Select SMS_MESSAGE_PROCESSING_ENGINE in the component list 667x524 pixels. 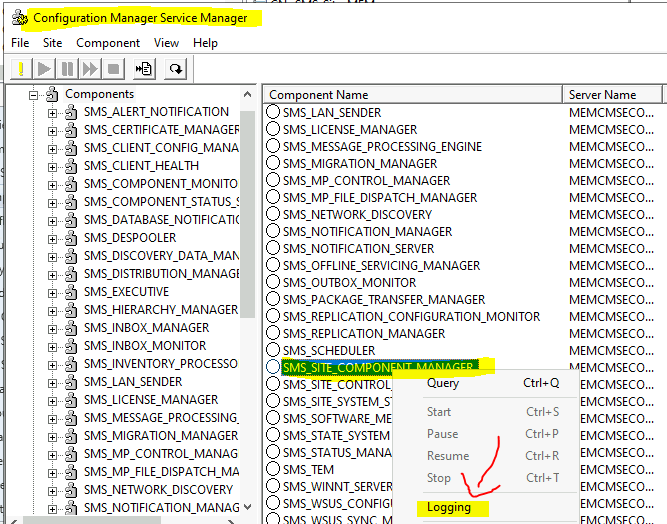[x=382, y=146]
